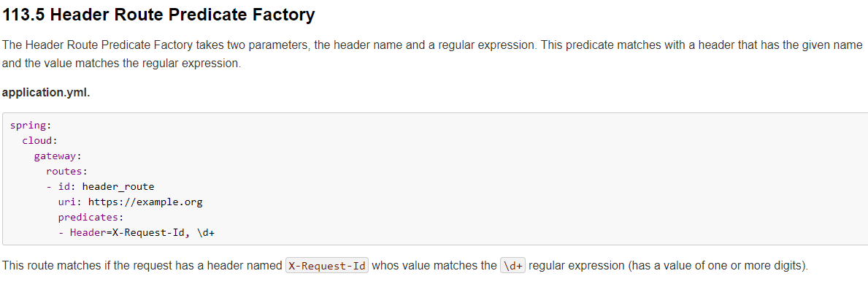
Task: Click the text '(has a value of one or more digits)'
Action: pos(718,265)
